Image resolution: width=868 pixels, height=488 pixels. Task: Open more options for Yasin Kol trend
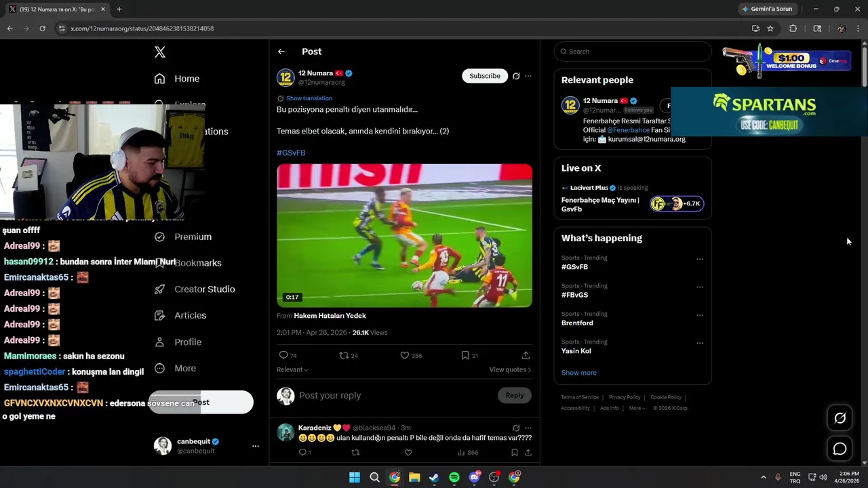coord(700,343)
